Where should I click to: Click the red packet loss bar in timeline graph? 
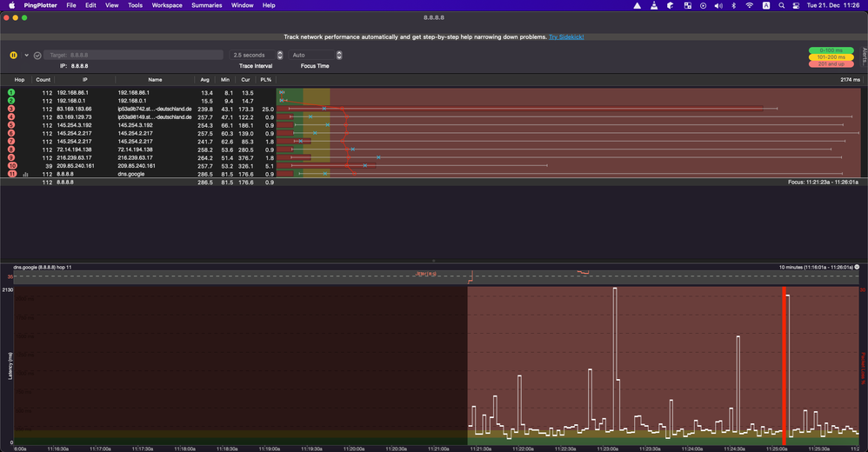coord(784,366)
